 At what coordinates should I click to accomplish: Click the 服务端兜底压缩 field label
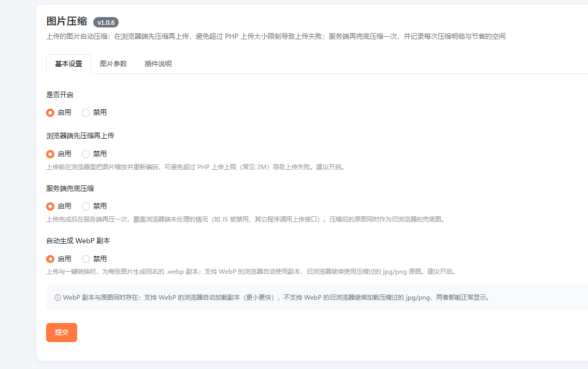point(70,188)
